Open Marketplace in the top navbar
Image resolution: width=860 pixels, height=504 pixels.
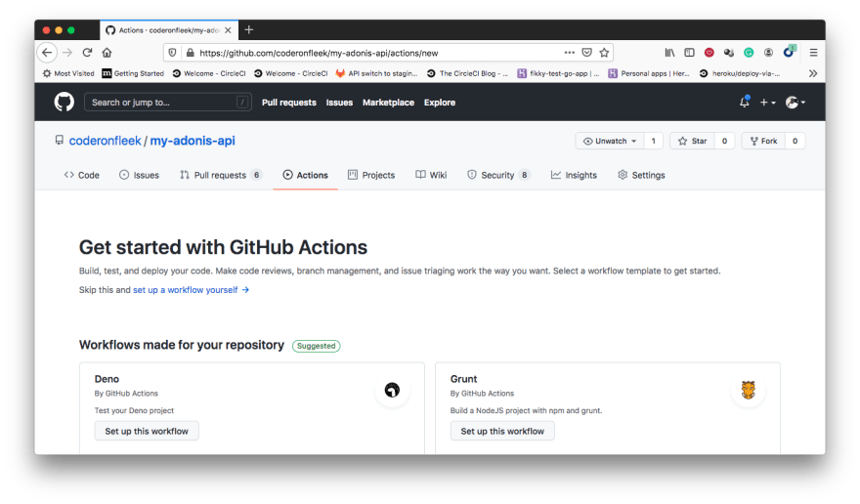[388, 103]
